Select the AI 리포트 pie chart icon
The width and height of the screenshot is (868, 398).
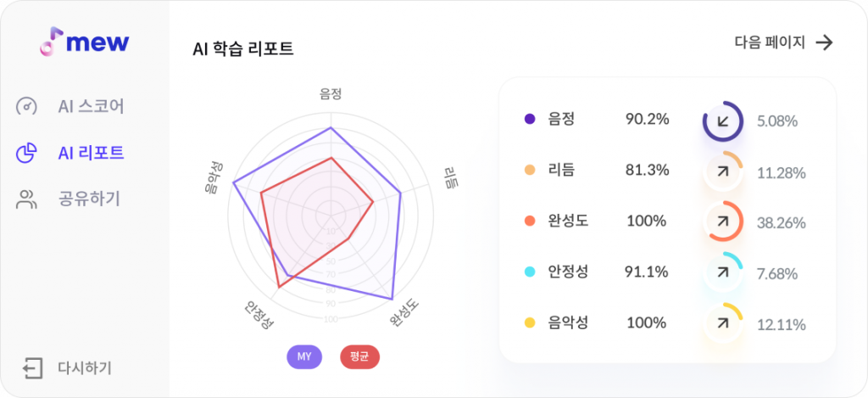click(x=26, y=153)
